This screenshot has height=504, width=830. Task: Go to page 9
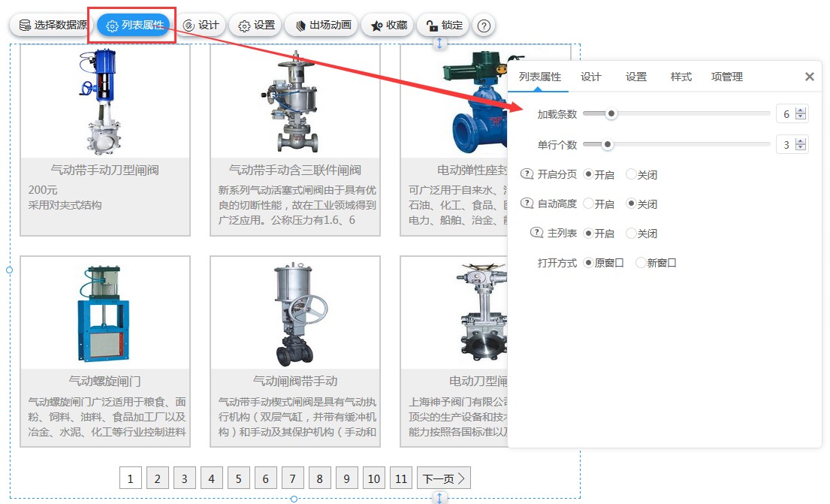346,478
